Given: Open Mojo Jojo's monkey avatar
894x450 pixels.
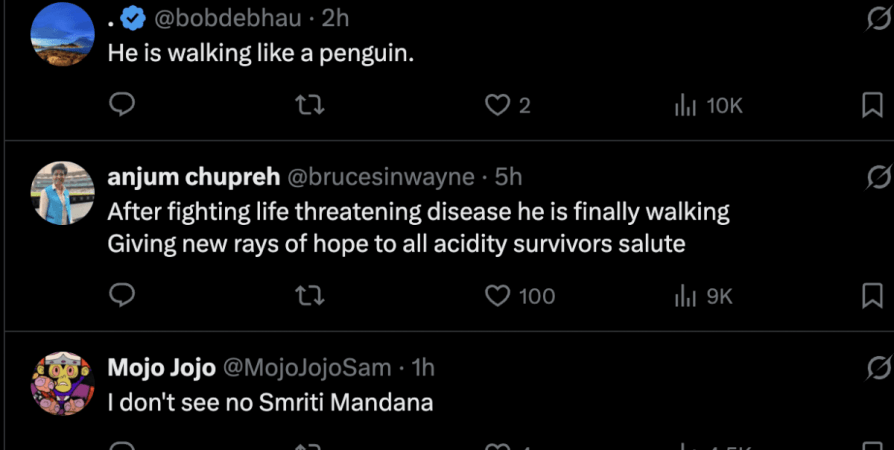Looking at the screenshot, I should [63, 383].
